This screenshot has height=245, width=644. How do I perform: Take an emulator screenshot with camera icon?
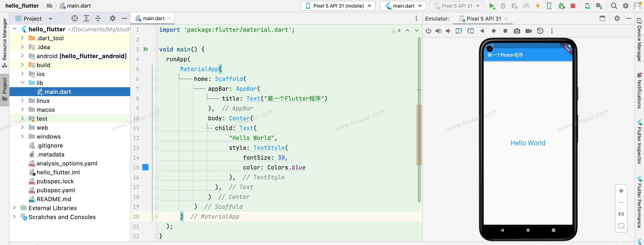point(517,31)
